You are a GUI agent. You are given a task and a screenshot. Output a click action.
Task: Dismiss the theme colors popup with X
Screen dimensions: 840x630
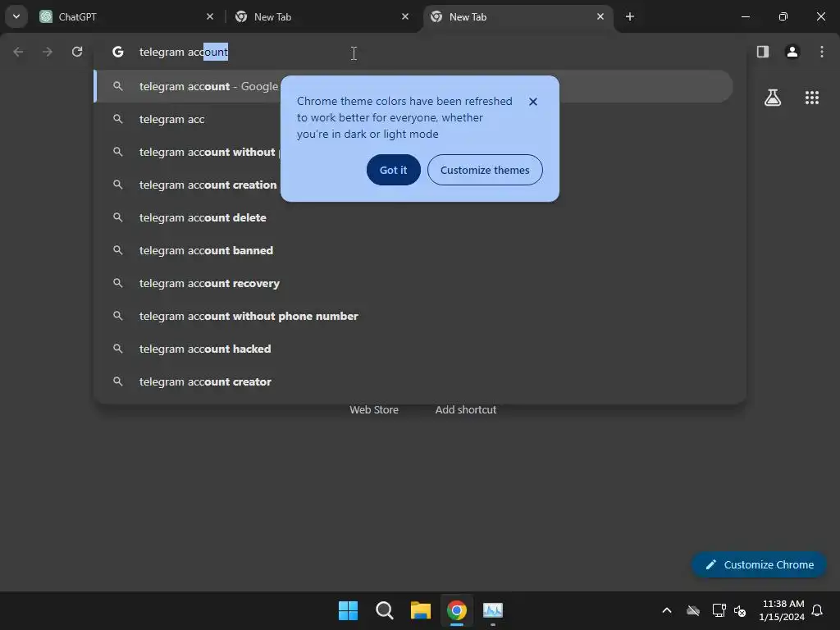(533, 102)
